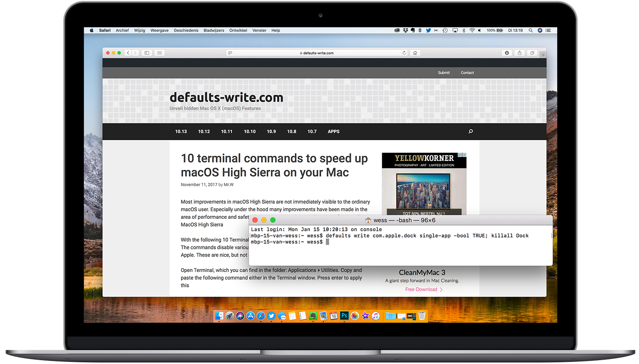Image resolution: width=639 pixels, height=364 pixels.
Task: Open Spotlight search in menu bar
Action: (531, 30)
